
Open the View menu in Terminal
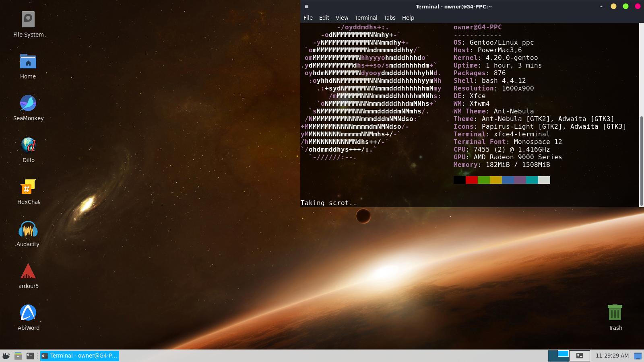342,18
